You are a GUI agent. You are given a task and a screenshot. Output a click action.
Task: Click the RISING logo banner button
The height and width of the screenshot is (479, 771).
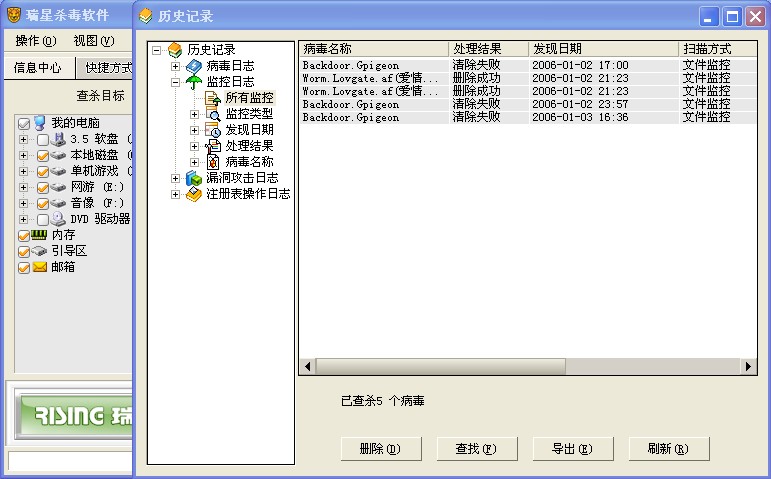[74, 415]
